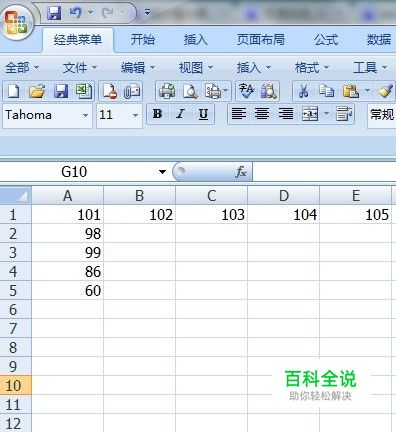The image size is (396, 432).
Task: Expand the font size 11 dropdown
Action: click(x=135, y=115)
